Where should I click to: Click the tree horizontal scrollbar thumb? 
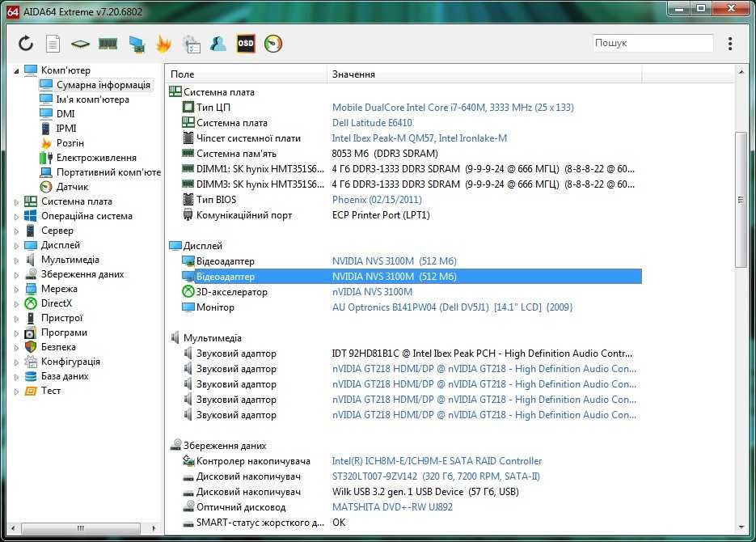(81, 528)
